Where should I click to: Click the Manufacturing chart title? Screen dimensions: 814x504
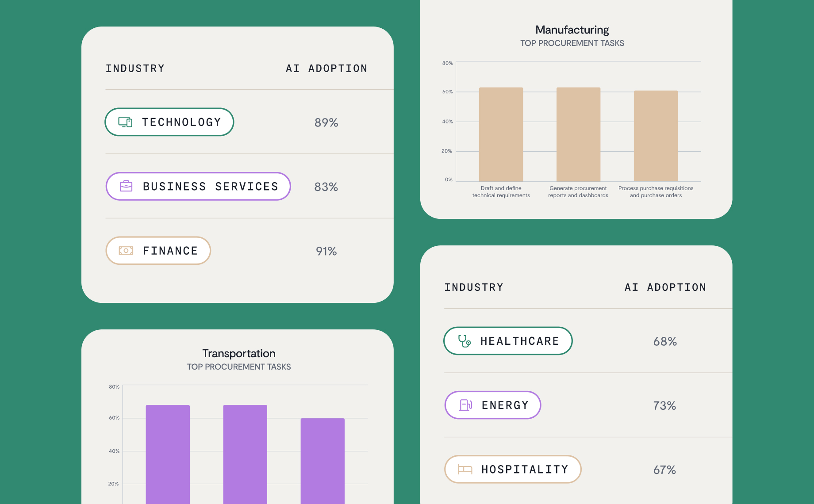coord(572,30)
